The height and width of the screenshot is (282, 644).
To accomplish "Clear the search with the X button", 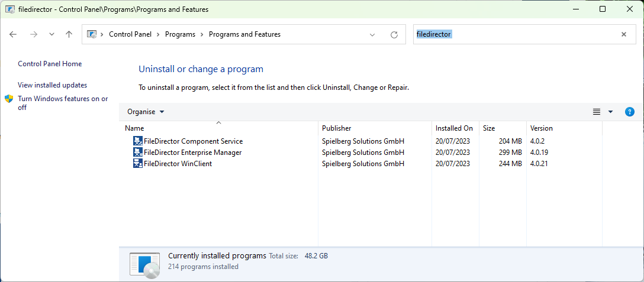I will 623,34.
